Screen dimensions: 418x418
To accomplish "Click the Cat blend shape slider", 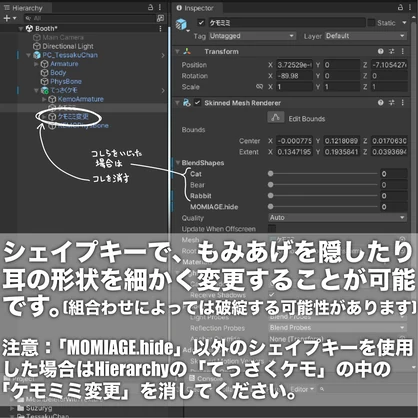I will [323, 173].
